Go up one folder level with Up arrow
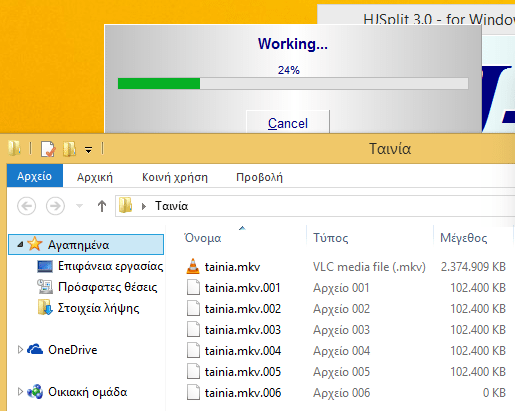The image size is (515, 411). pyautogui.click(x=102, y=206)
